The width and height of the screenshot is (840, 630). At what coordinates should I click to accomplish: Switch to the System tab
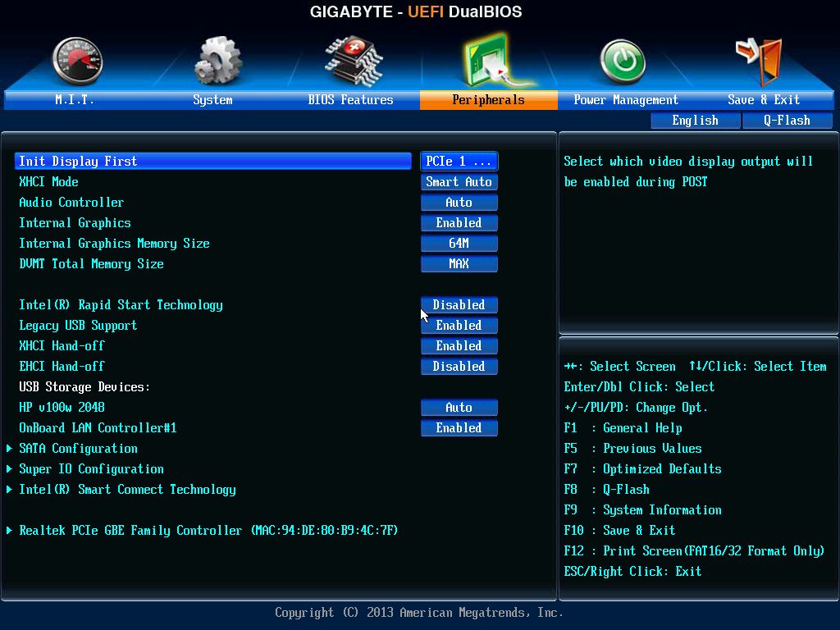pos(212,99)
